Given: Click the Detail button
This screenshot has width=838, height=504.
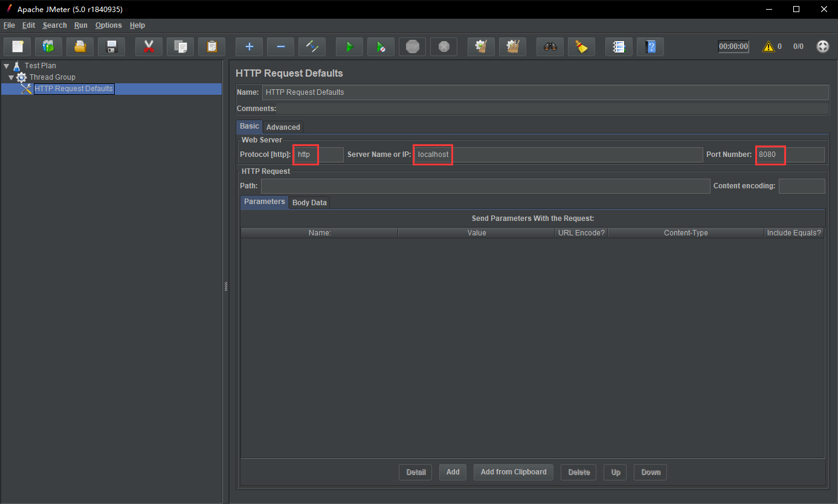Looking at the screenshot, I should (416, 472).
